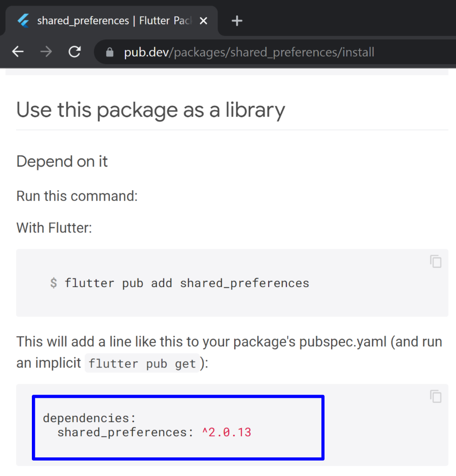Reload the pub.dev page
The image size is (456, 476).
pyautogui.click(x=74, y=52)
